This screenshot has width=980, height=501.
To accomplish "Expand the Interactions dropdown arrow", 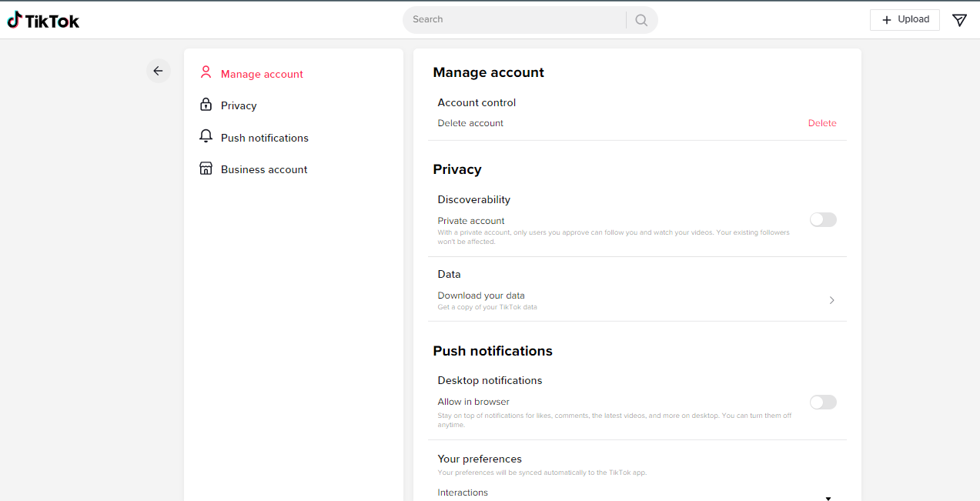I will click(828, 498).
